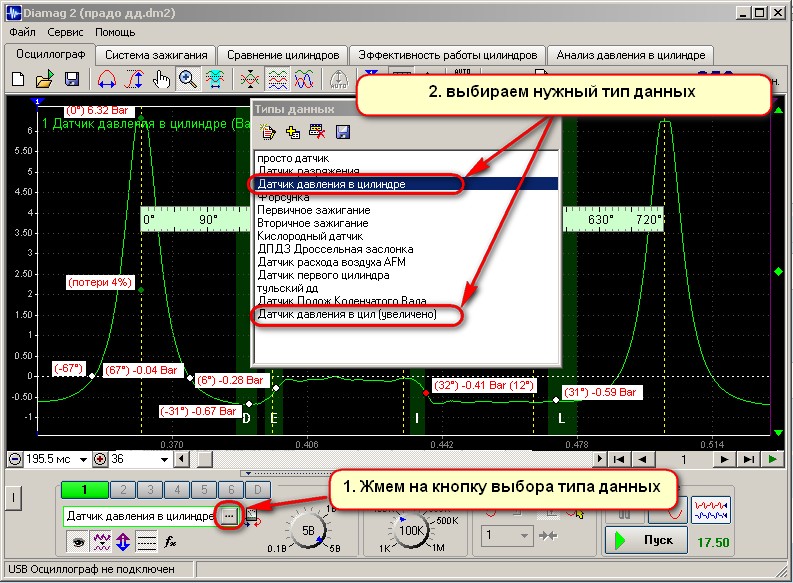Viewport: 793px width, 583px height.
Task: Go to the previous frame
Action: (x=642, y=460)
